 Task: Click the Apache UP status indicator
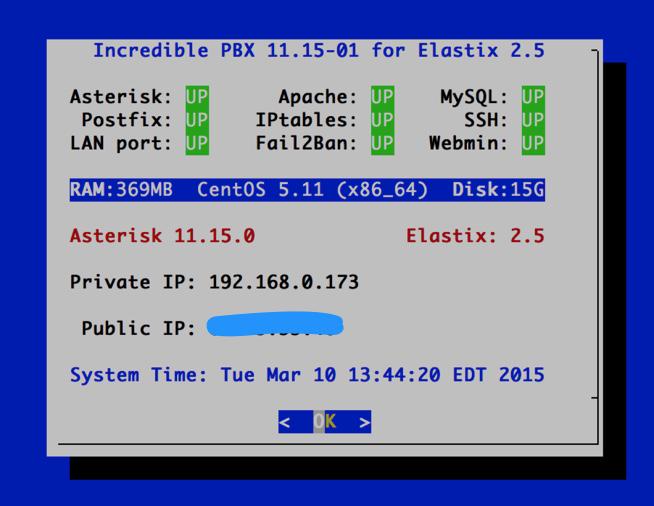(382, 97)
